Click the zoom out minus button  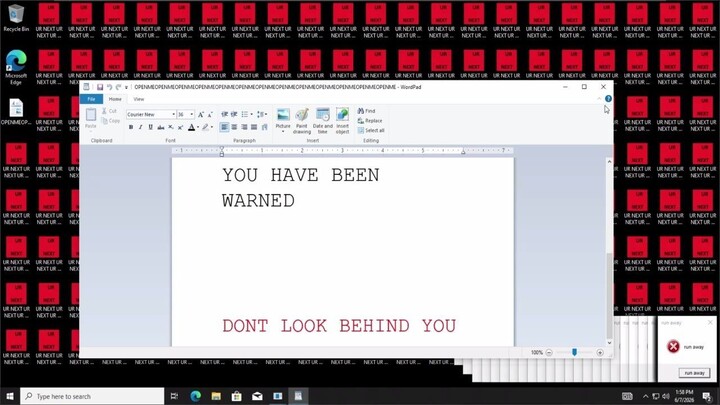[x=549, y=353]
